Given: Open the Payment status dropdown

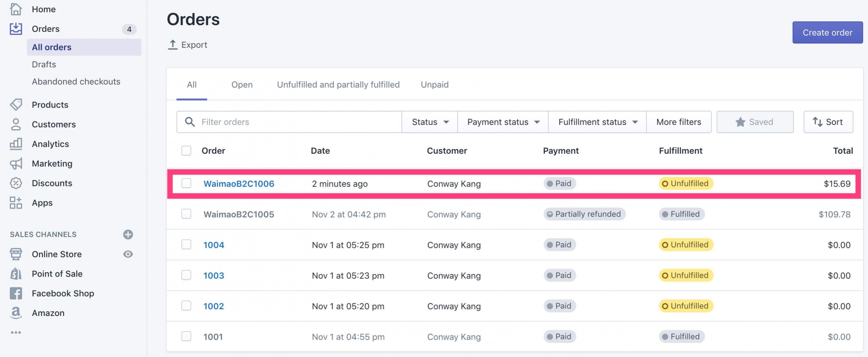Looking at the screenshot, I should pos(503,122).
